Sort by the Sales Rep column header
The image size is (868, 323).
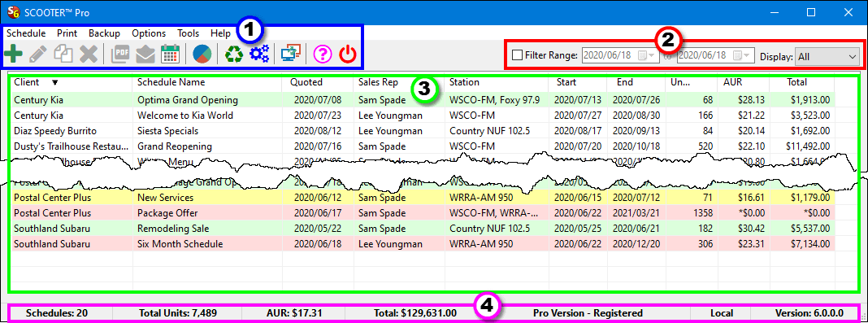378,82
